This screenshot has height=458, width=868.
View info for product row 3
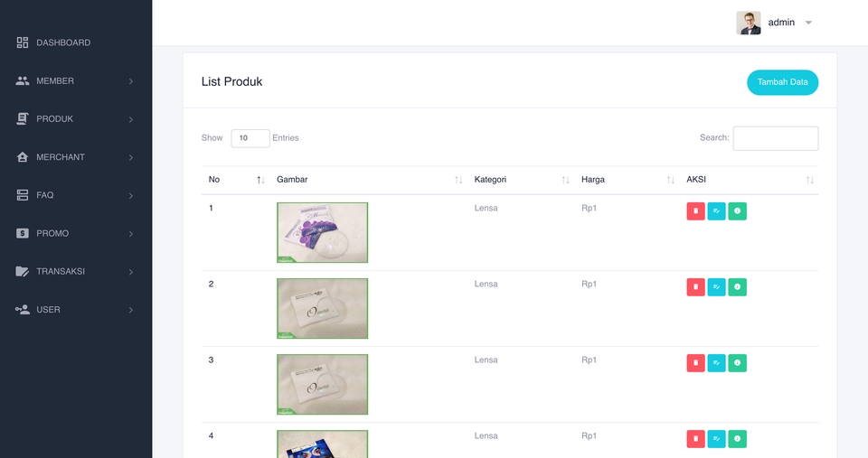tap(738, 363)
